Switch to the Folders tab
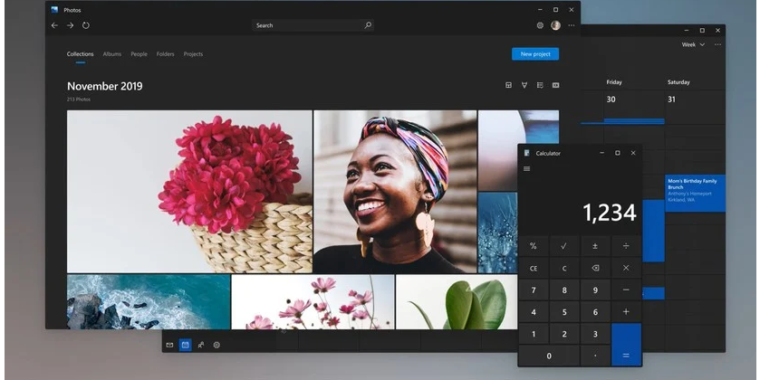The height and width of the screenshot is (380, 760). [165, 54]
